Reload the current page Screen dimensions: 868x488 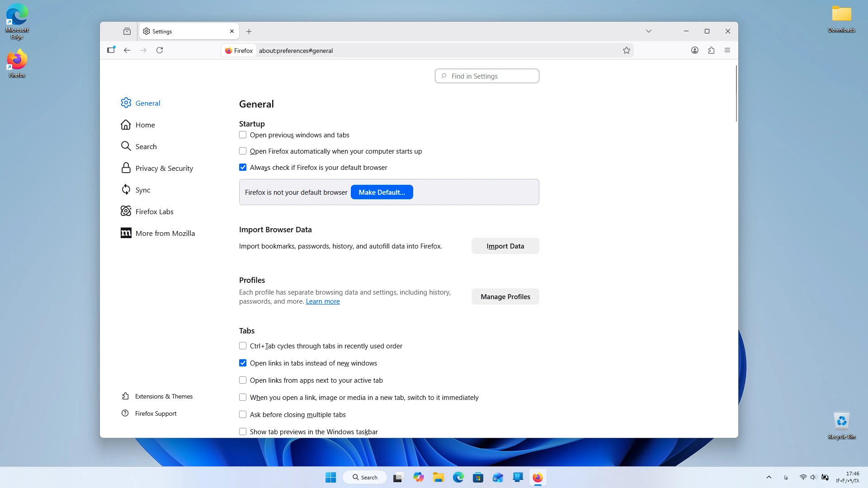point(160,50)
